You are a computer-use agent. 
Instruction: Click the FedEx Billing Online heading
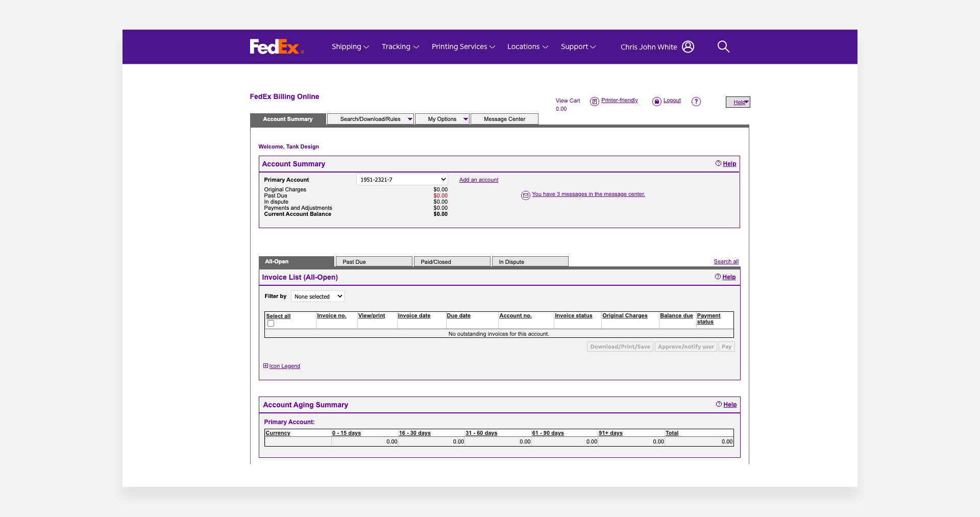284,96
